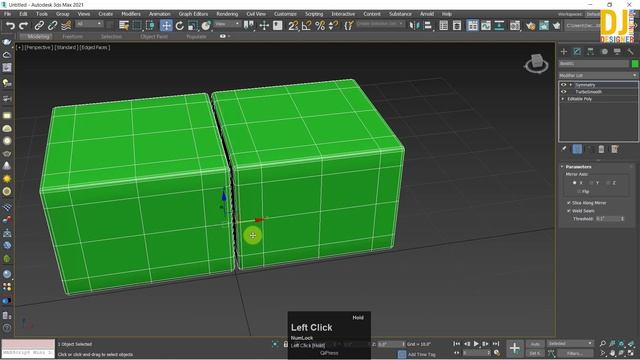Toggle Window/Crossing selection mode icon

[x=150, y=26]
